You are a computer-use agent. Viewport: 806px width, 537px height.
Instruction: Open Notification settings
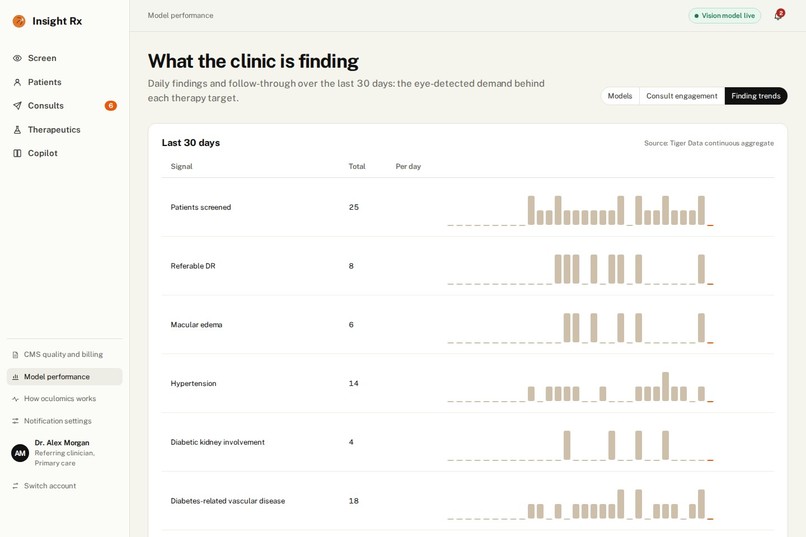click(x=65, y=421)
